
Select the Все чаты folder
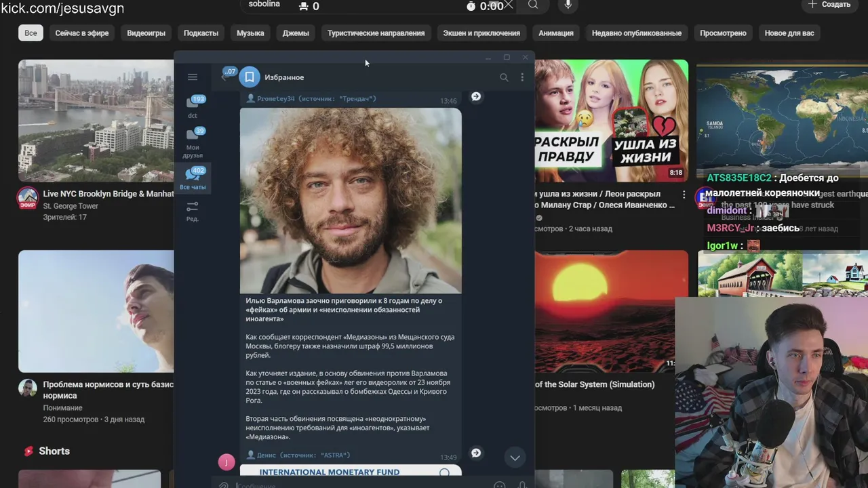coord(193,179)
